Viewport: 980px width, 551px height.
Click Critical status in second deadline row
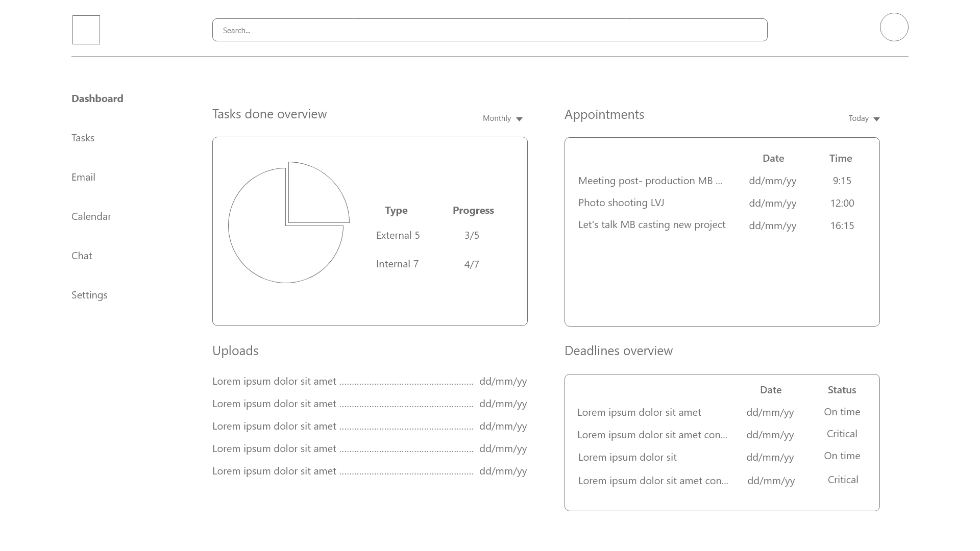click(842, 434)
